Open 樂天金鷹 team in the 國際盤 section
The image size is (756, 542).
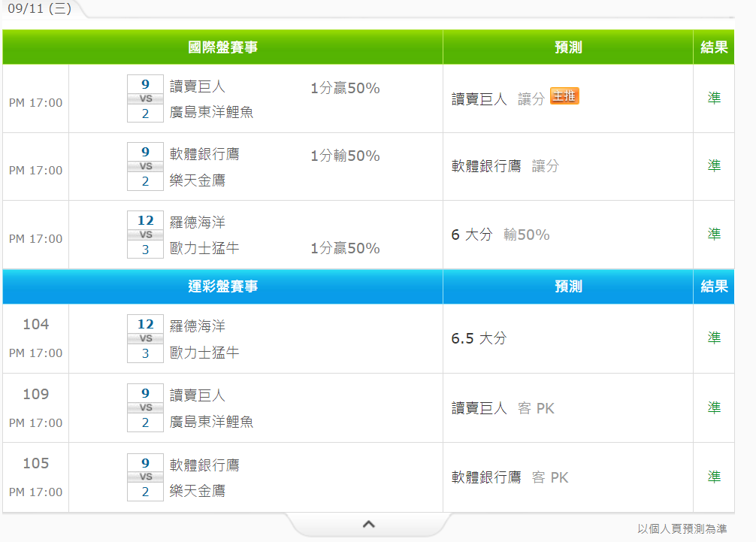[197, 180]
